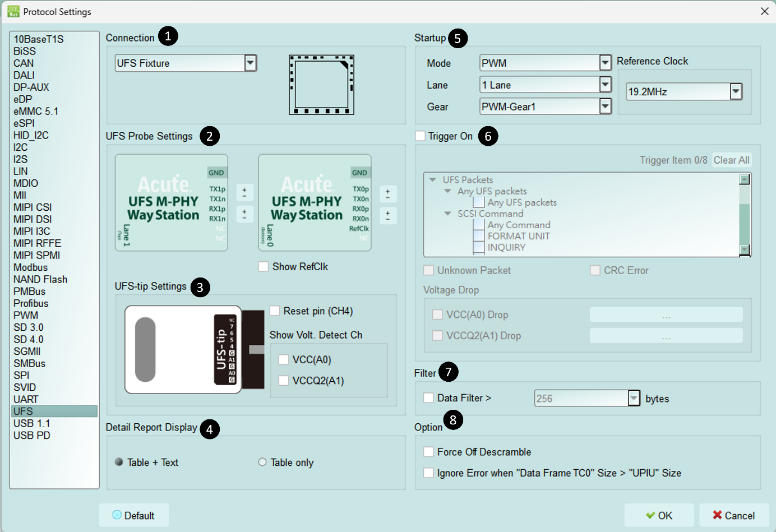Viewport: 776px width, 532px height.
Task: Click the UFS Fixture chip diagram icon
Action: click(321, 85)
